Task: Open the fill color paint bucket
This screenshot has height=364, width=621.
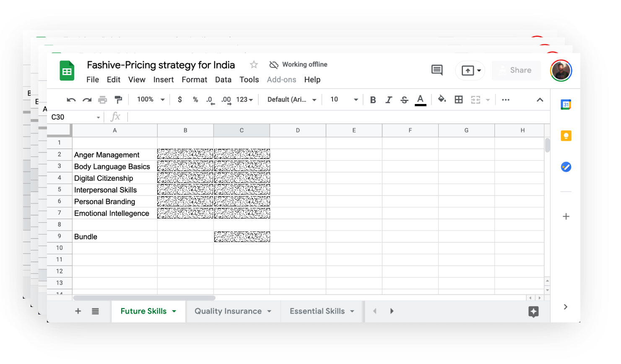Action: [442, 99]
